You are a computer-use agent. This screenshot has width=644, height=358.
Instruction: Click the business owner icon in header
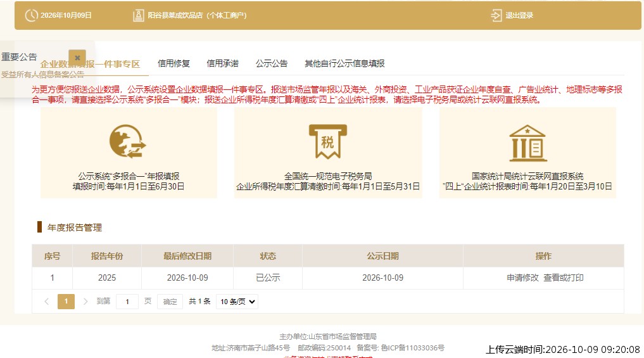[139, 16]
